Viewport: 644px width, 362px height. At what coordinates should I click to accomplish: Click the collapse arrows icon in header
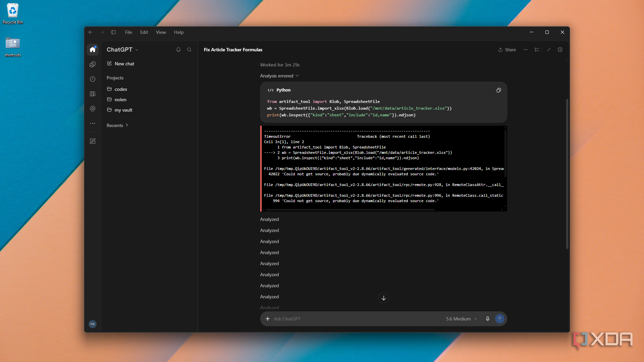[549, 50]
